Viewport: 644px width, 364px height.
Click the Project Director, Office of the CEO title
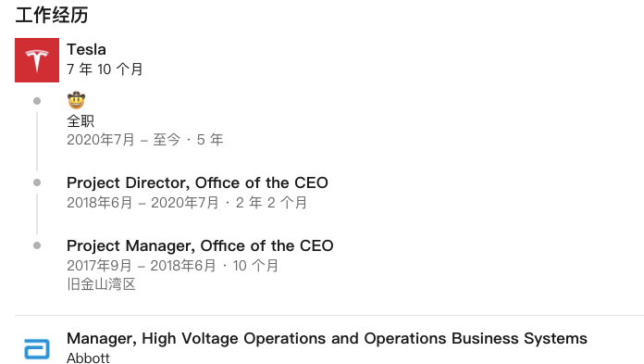click(x=198, y=182)
